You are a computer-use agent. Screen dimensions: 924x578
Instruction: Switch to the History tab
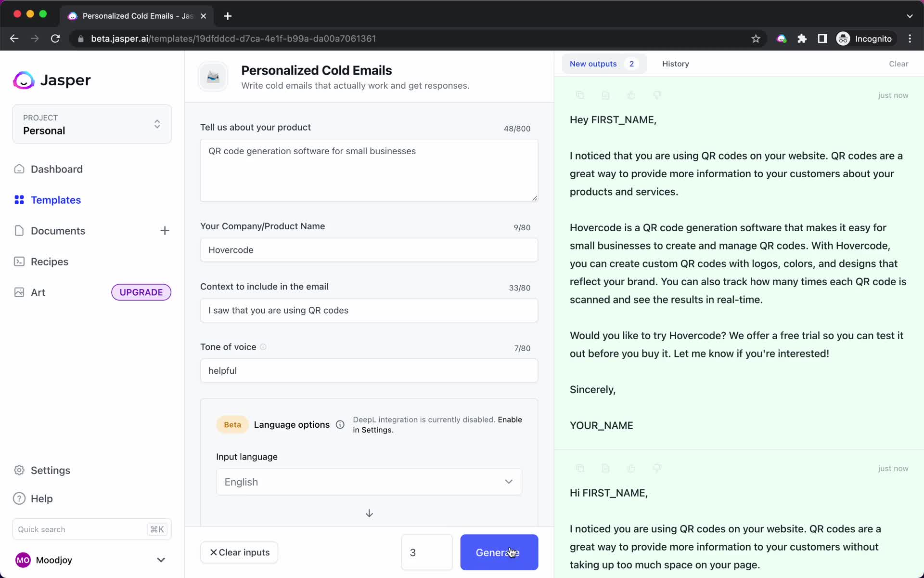point(675,63)
